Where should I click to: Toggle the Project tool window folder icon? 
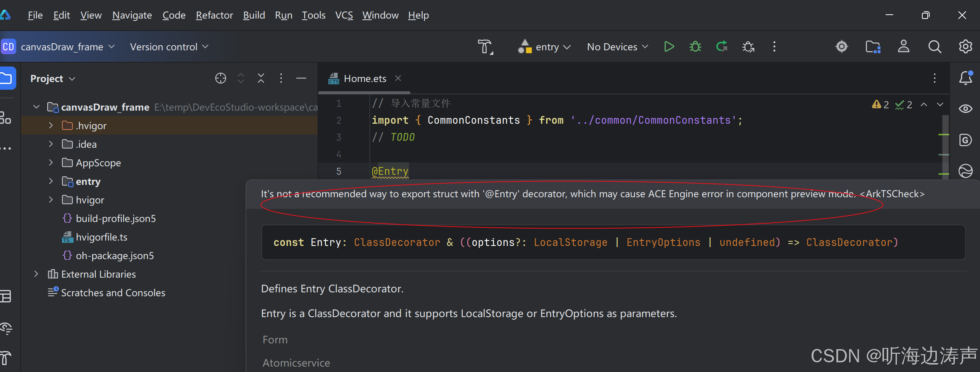point(7,78)
